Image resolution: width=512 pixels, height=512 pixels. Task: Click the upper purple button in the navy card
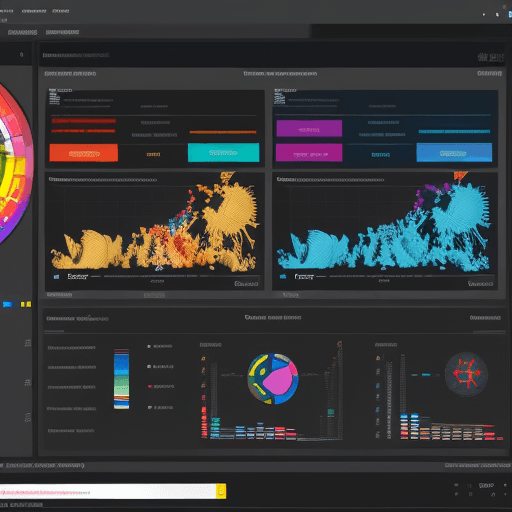(x=309, y=128)
